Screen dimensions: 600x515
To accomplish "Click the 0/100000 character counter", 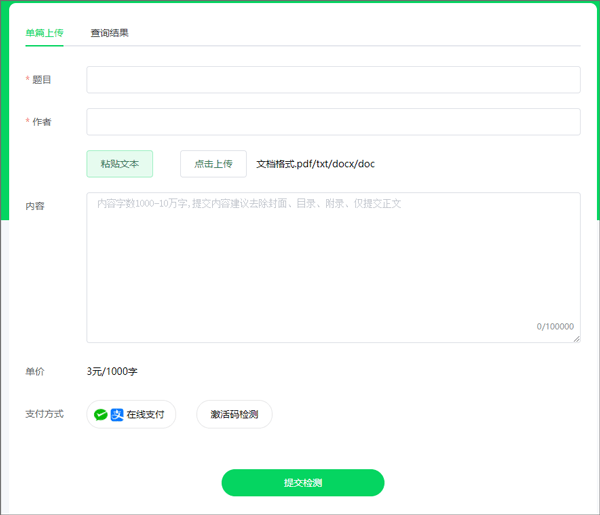I will [x=555, y=326].
